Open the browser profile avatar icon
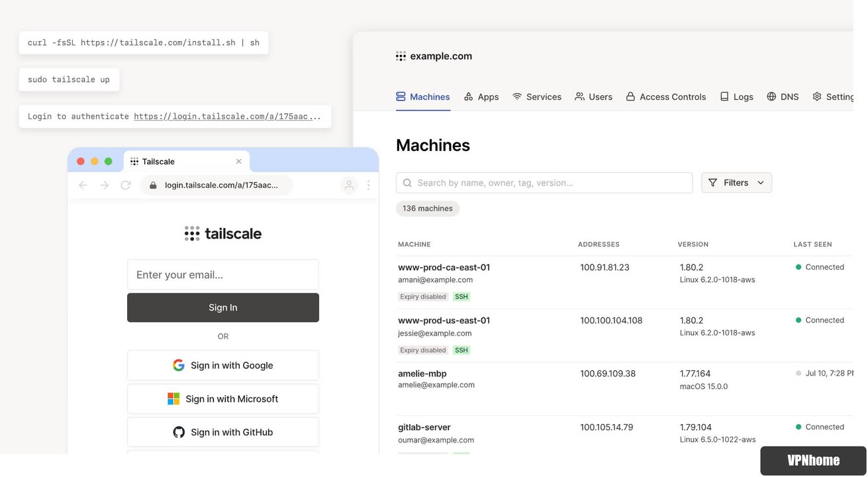 coord(349,185)
